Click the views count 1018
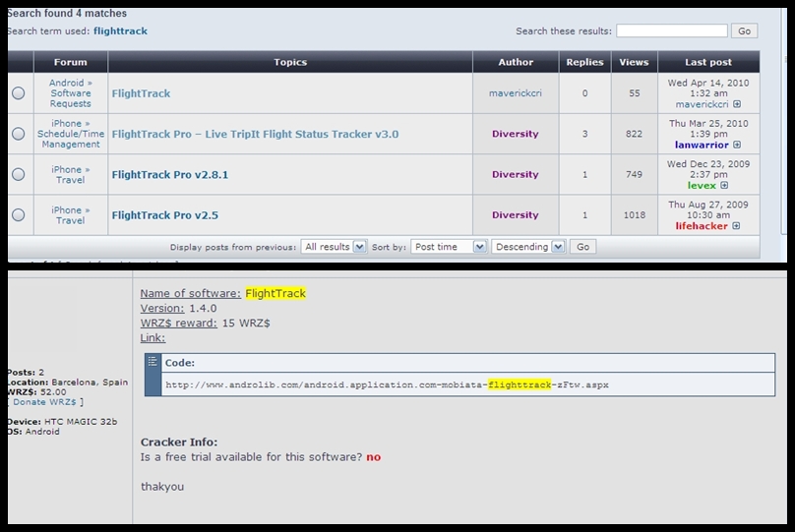795x532 pixels. [x=635, y=214]
